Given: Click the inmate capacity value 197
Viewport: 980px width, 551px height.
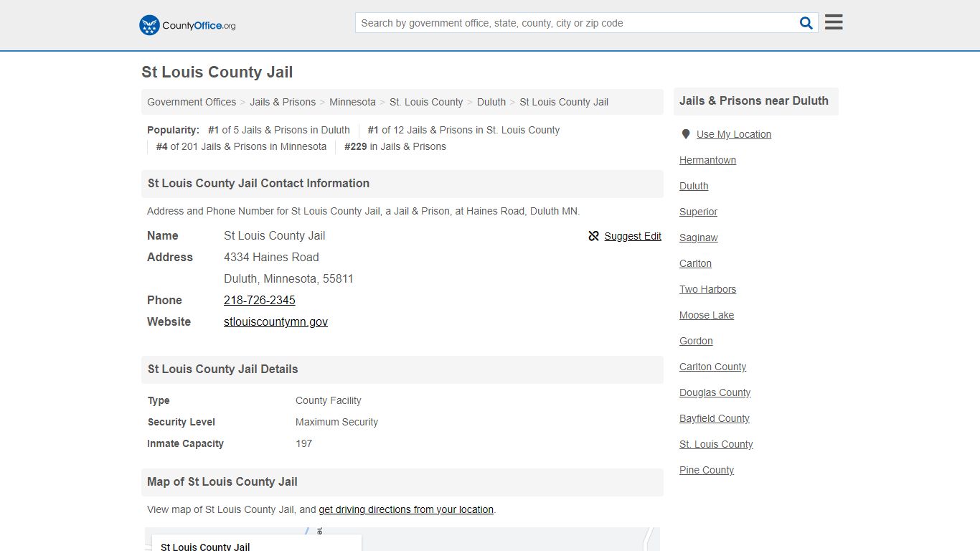Looking at the screenshot, I should 303,443.
